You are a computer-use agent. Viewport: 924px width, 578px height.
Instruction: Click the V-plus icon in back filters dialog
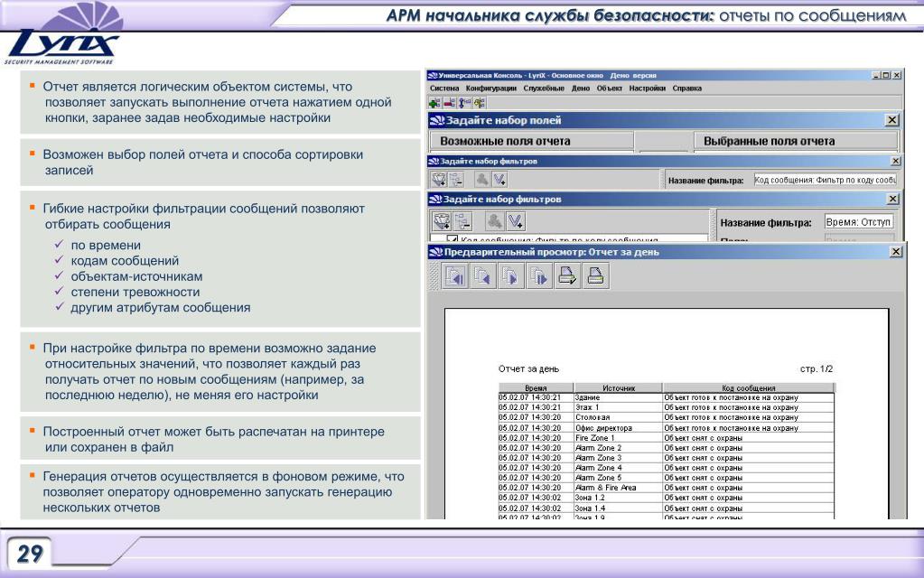tap(499, 179)
